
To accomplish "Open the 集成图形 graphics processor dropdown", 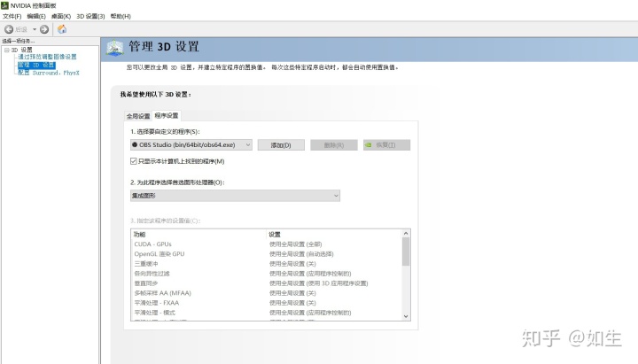I will coord(235,196).
